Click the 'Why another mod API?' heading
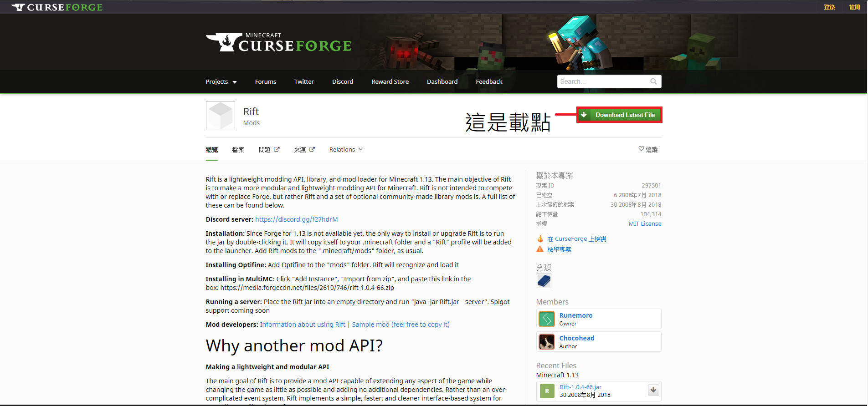This screenshot has width=868, height=406. click(x=294, y=346)
